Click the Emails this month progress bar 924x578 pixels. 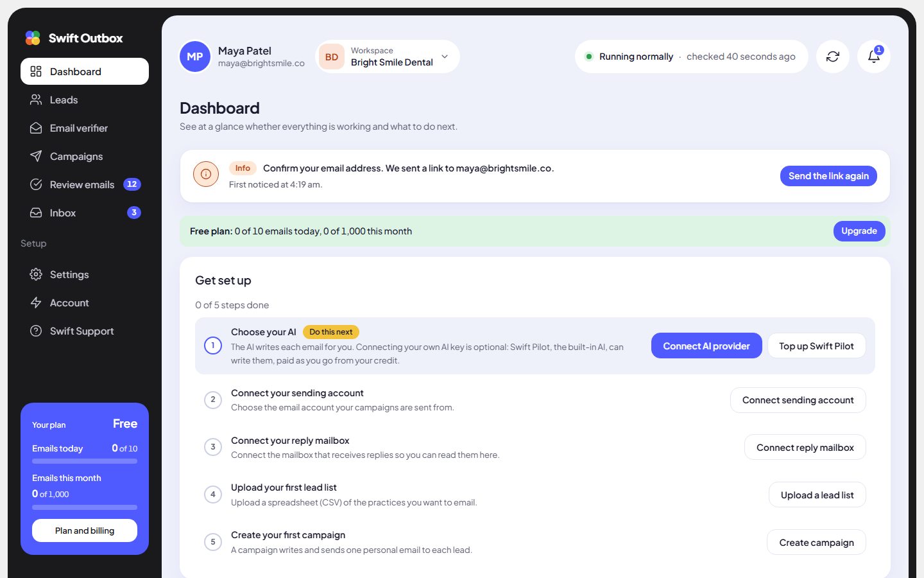click(85, 507)
